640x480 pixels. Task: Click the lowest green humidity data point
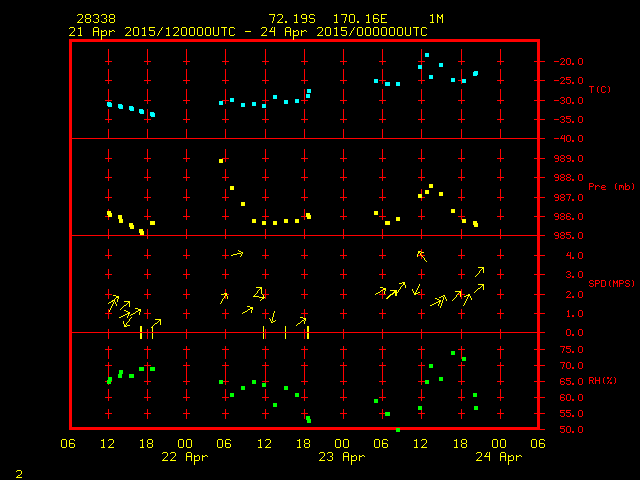[397, 429]
